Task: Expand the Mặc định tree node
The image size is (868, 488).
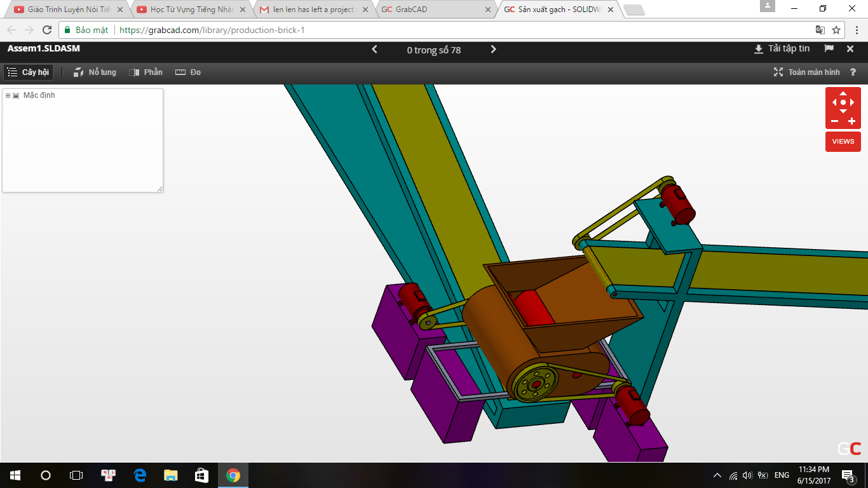Action: (8, 95)
